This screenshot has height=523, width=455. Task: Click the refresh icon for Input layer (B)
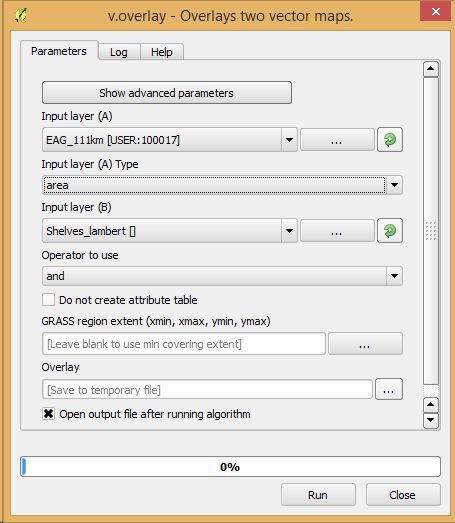(x=390, y=230)
